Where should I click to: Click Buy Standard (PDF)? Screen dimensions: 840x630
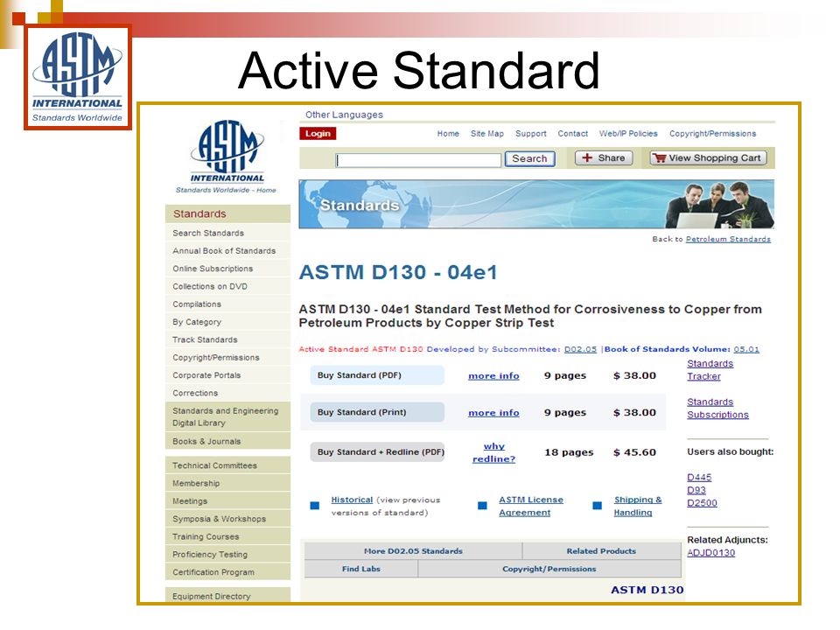click(377, 375)
